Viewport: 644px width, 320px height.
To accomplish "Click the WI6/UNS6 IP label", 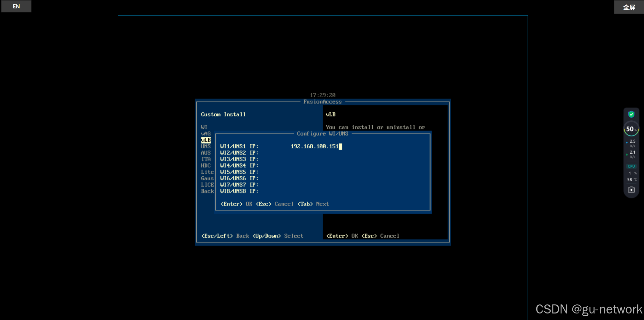I will (x=239, y=178).
